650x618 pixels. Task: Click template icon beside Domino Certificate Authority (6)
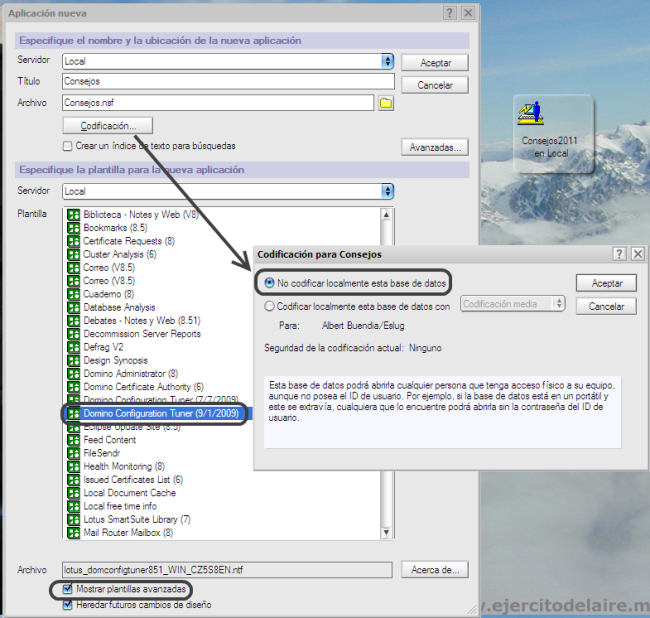tap(73, 387)
